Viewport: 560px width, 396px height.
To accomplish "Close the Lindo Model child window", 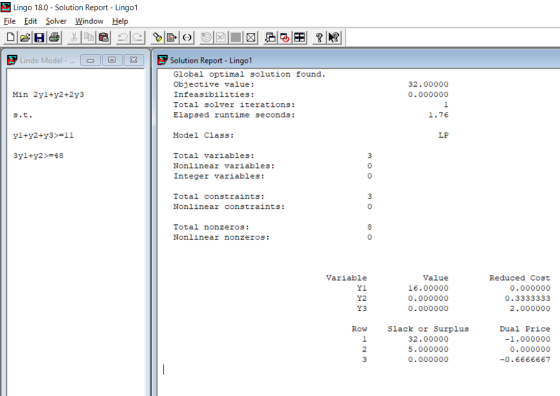I will point(134,60).
